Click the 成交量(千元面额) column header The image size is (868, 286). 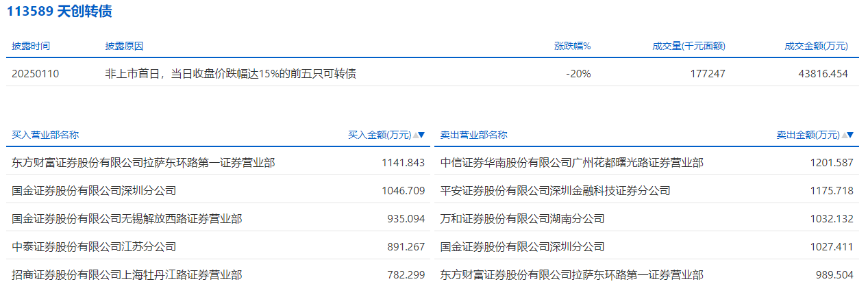pyautogui.click(x=689, y=47)
